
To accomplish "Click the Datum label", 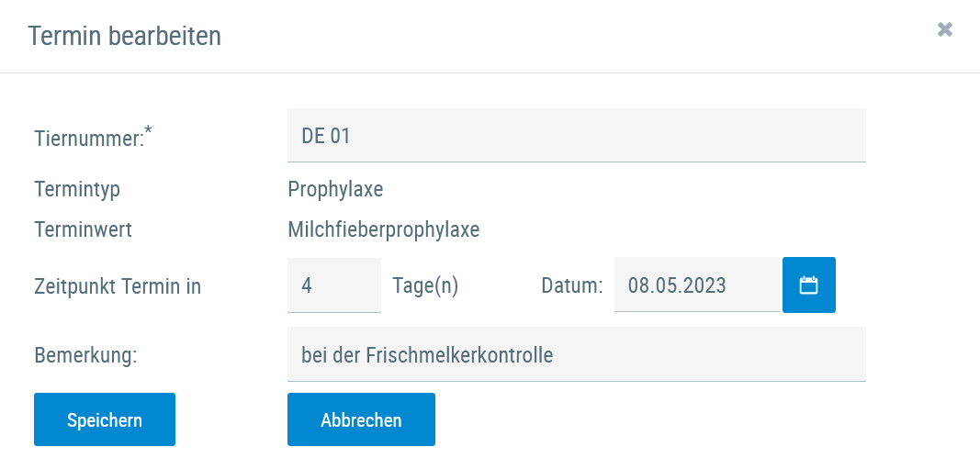I will pyautogui.click(x=571, y=285).
